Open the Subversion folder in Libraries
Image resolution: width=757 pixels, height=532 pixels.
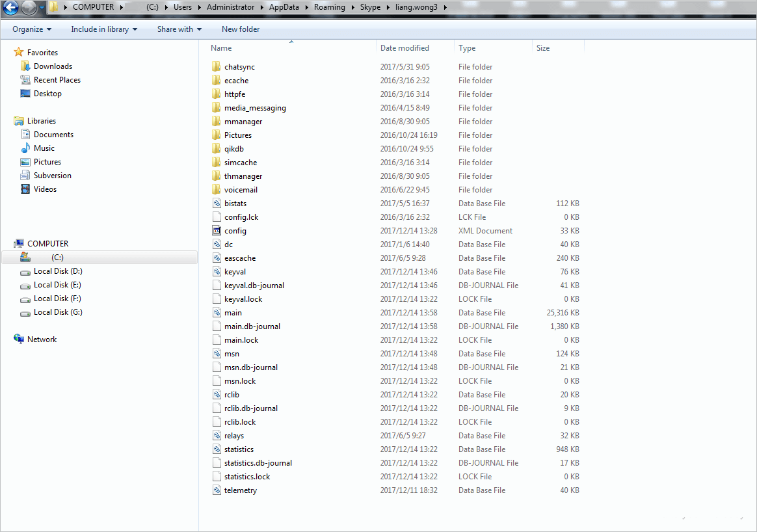click(53, 175)
